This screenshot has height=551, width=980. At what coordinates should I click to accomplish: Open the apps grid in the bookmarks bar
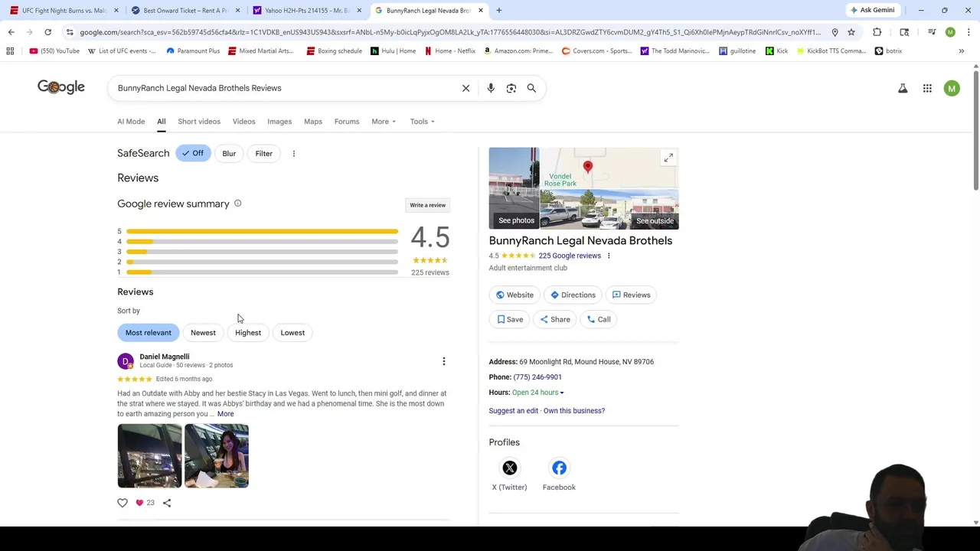pos(10,51)
